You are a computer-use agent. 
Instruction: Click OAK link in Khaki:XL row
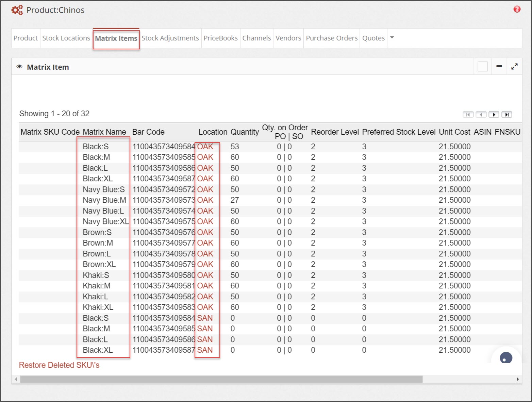coord(205,307)
